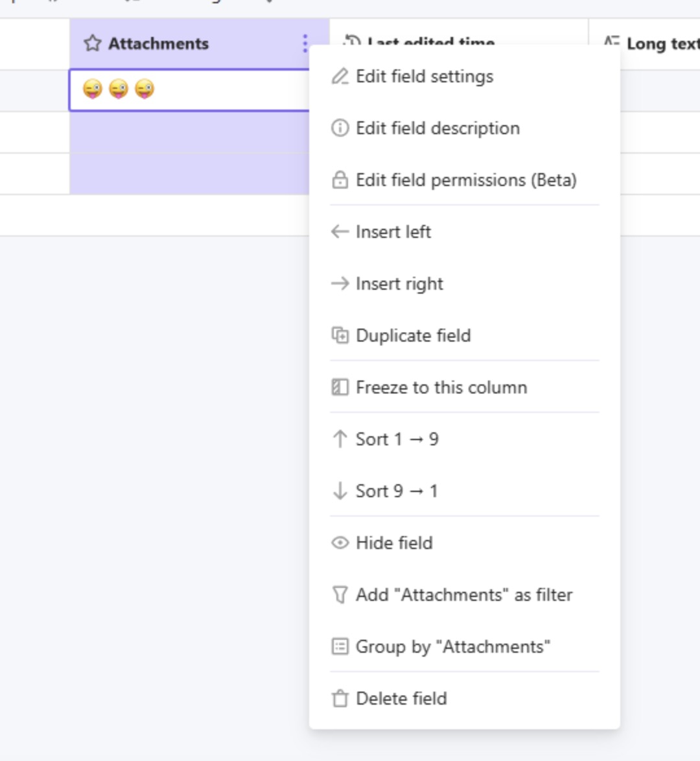
Task: Click the freeze column icon
Action: tap(340, 387)
